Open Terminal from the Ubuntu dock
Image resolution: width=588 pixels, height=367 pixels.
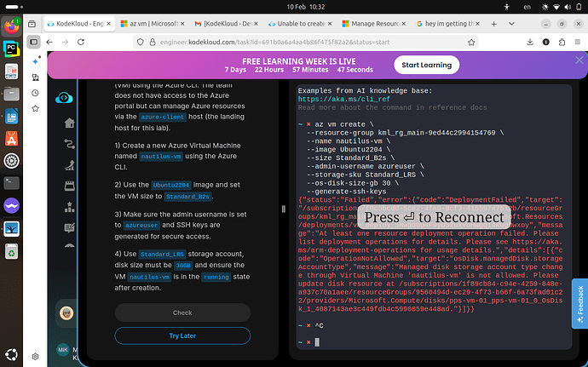pyautogui.click(x=11, y=183)
